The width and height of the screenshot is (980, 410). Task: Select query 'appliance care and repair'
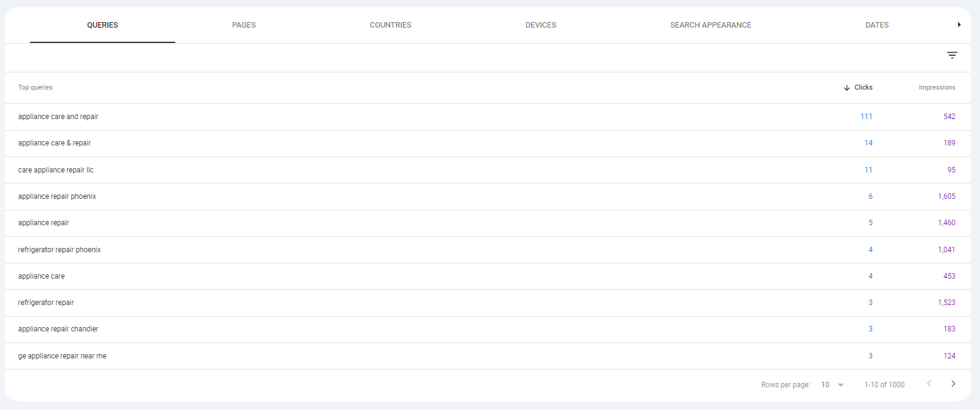[x=58, y=117]
